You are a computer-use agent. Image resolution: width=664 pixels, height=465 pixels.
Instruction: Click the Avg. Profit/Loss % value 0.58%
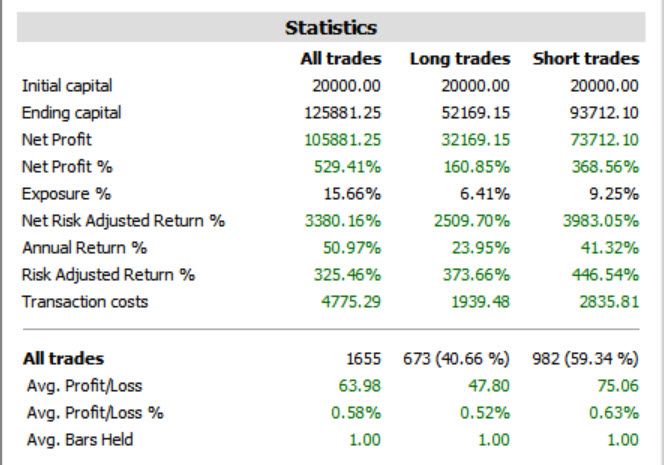click(x=358, y=412)
